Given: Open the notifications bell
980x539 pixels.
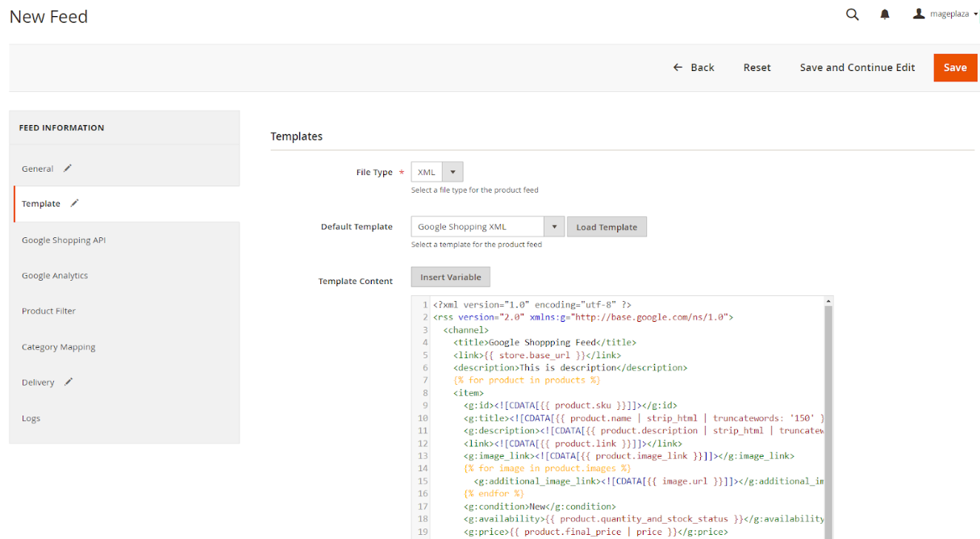Looking at the screenshot, I should (x=885, y=15).
